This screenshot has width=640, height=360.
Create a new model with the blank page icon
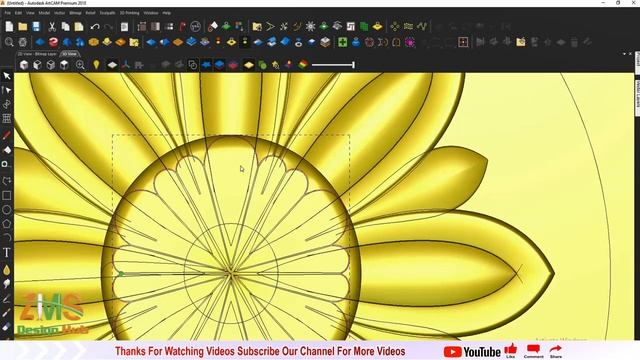coord(9,27)
